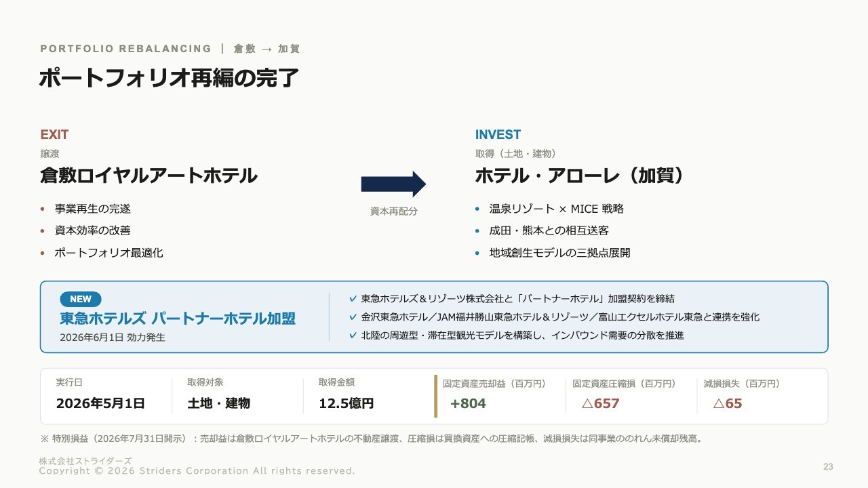Select the bullet '温泉リゾート × MICE 戦略'
Image resolution: width=868 pixels, height=488 pixels.
(x=557, y=209)
